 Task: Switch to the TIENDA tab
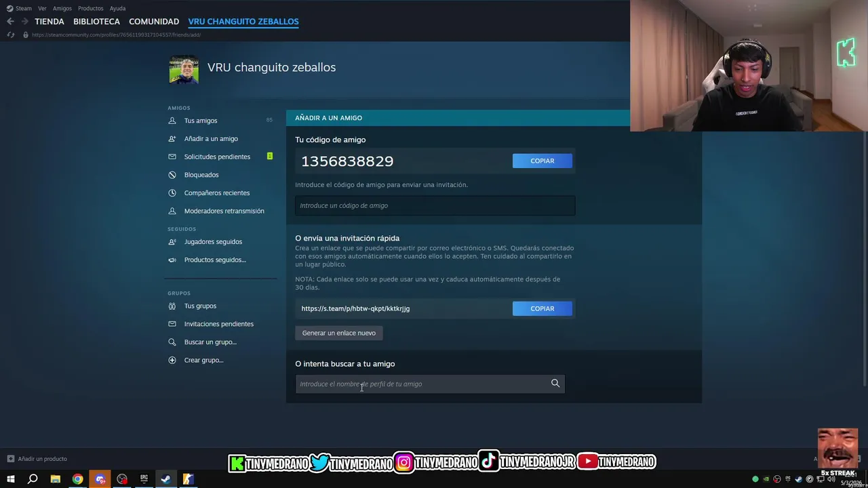pyautogui.click(x=50, y=22)
